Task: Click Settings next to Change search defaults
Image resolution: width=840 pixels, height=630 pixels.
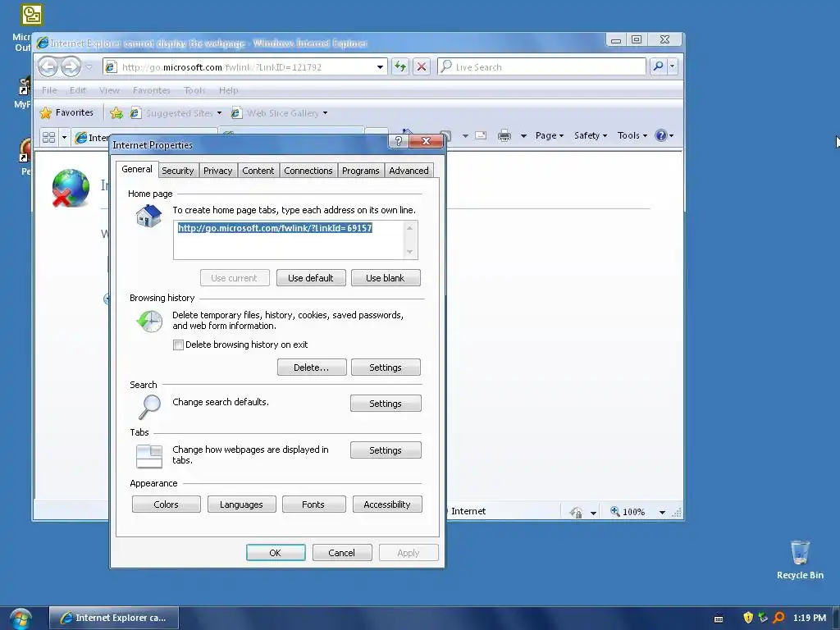Action: (x=386, y=404)
